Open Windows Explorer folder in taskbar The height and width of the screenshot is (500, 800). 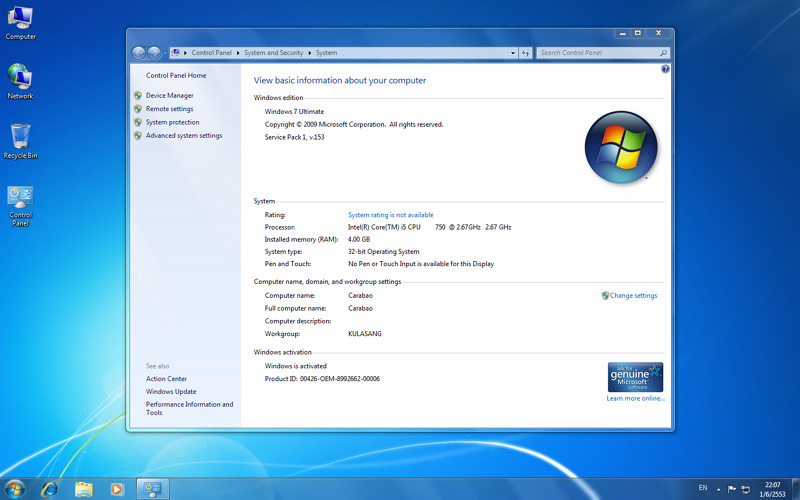pos(84,489)
